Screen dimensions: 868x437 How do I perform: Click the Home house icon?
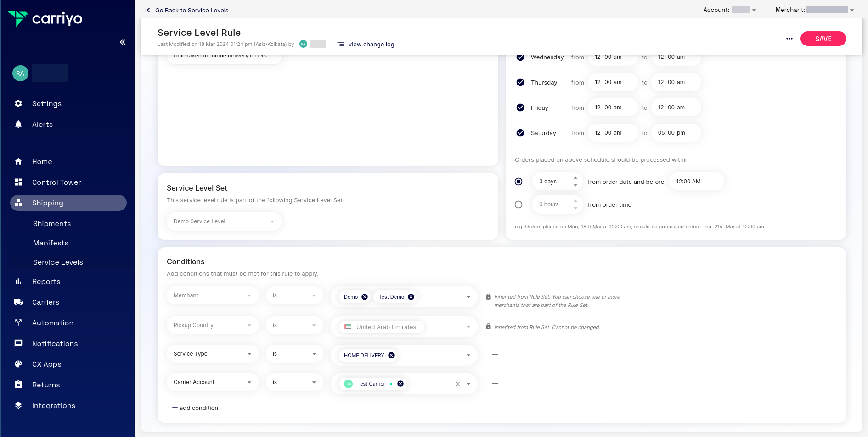(18, 161)
